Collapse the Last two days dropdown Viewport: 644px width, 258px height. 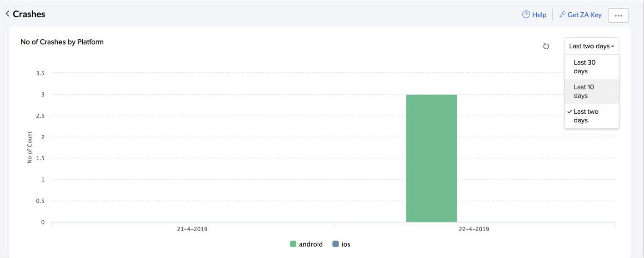[x=591, y=46]
